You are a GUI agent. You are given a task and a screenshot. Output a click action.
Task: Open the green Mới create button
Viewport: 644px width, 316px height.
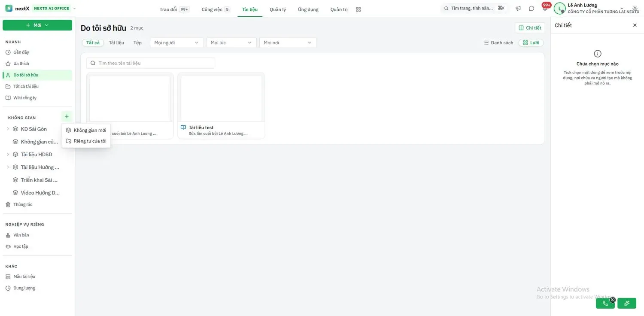[x=37, y=25]
